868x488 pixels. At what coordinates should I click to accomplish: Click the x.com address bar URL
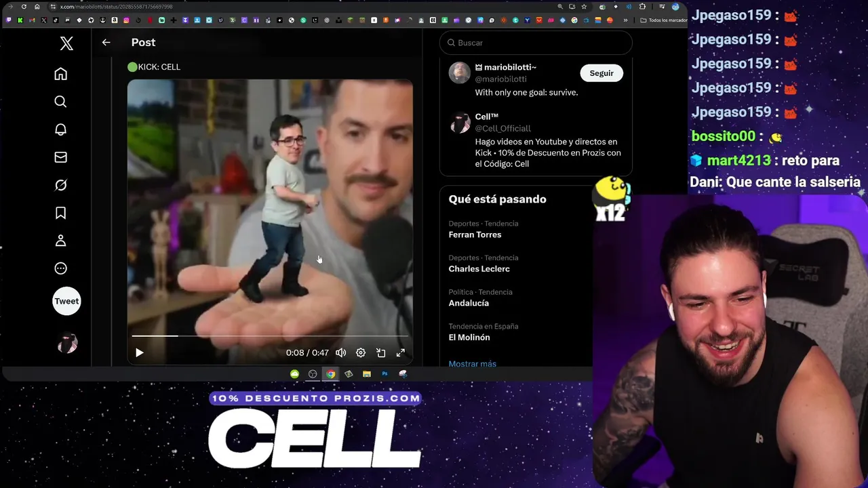(117, 7)
